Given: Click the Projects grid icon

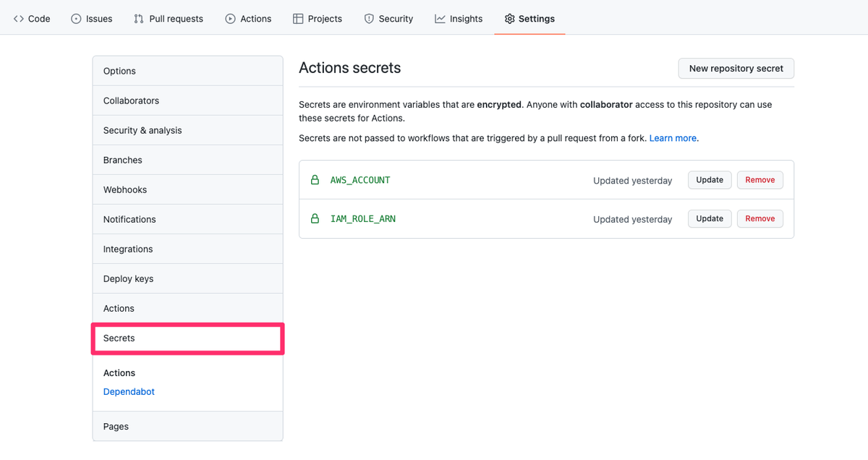Looking at the screenshot, I should 297,18.
